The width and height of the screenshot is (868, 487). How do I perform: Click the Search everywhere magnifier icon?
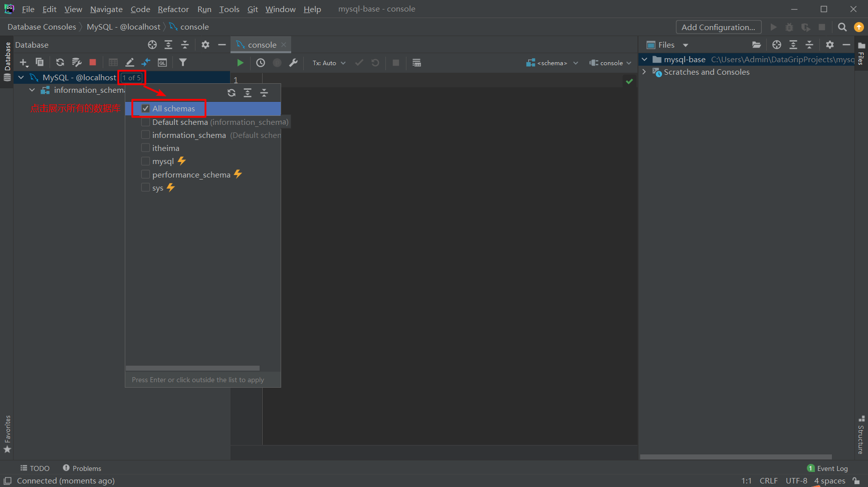coord(842,27)
